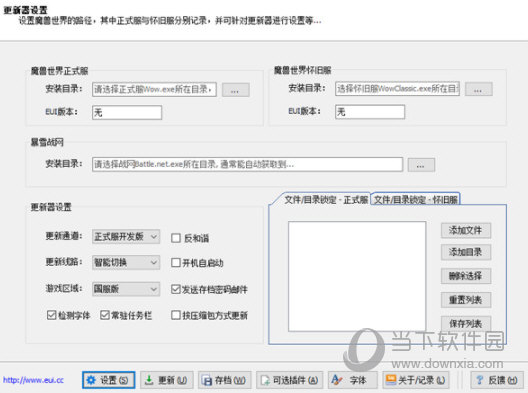Viewport: 528px width, 393px height.
Task: Enable 按压缩包方式更新 checkbox
Action: tap(176, 315)
